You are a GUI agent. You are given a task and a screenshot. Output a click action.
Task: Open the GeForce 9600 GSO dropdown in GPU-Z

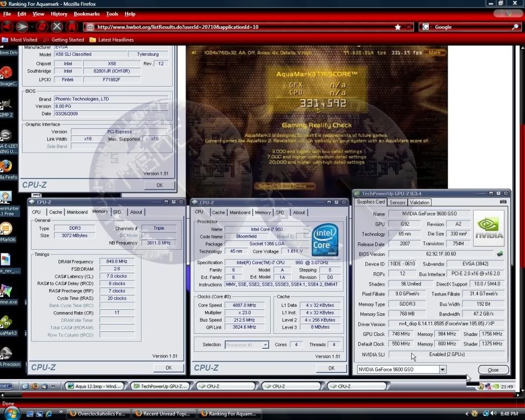442,369
